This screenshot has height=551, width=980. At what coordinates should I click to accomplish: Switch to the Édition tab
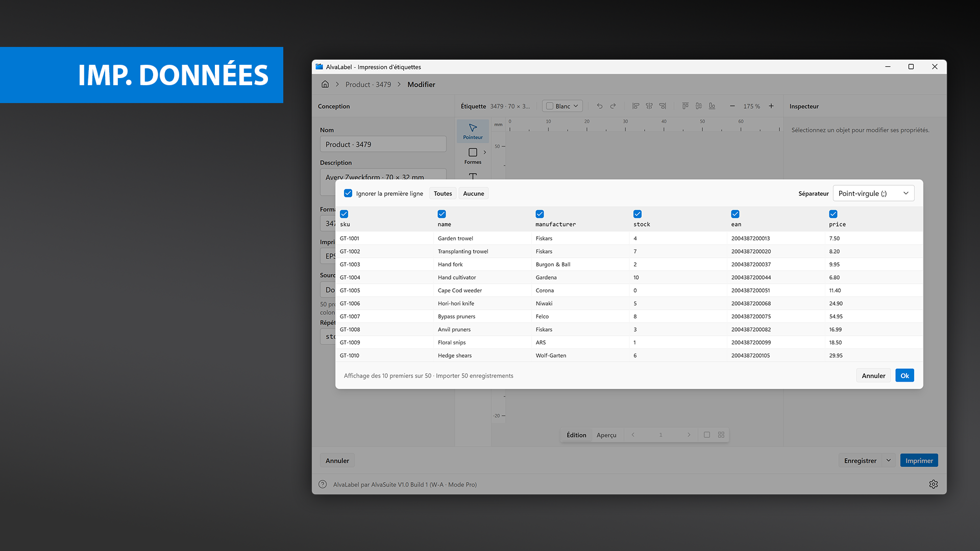576,435
